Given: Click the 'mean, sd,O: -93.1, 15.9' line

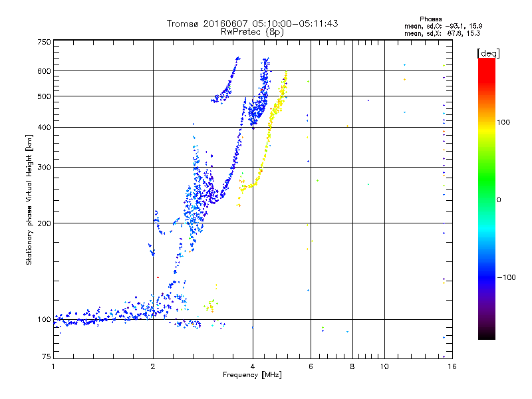Looking at the screenshot, I should [x=443, y=26].
